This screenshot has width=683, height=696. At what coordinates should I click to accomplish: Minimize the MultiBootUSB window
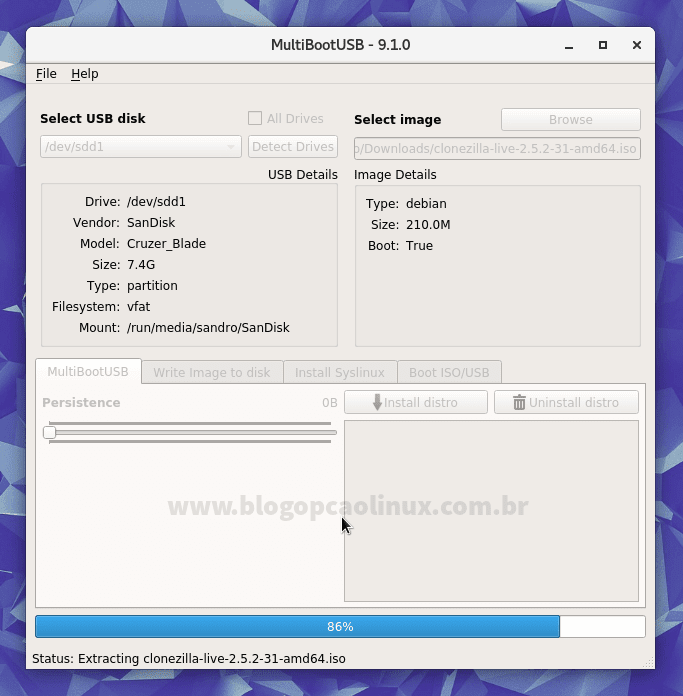pos(569,45)
